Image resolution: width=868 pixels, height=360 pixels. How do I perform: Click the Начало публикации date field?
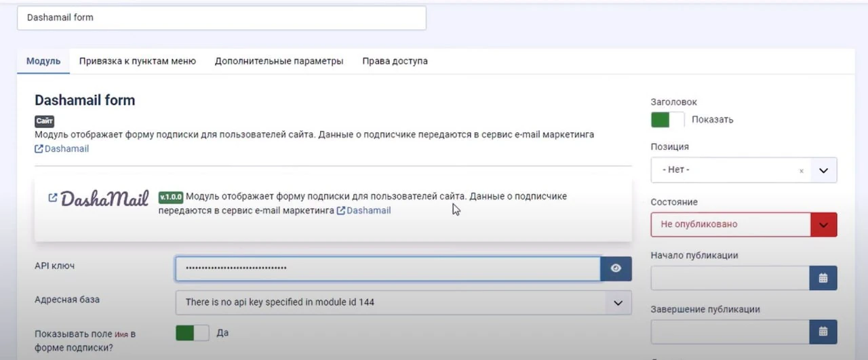[730, 278]
